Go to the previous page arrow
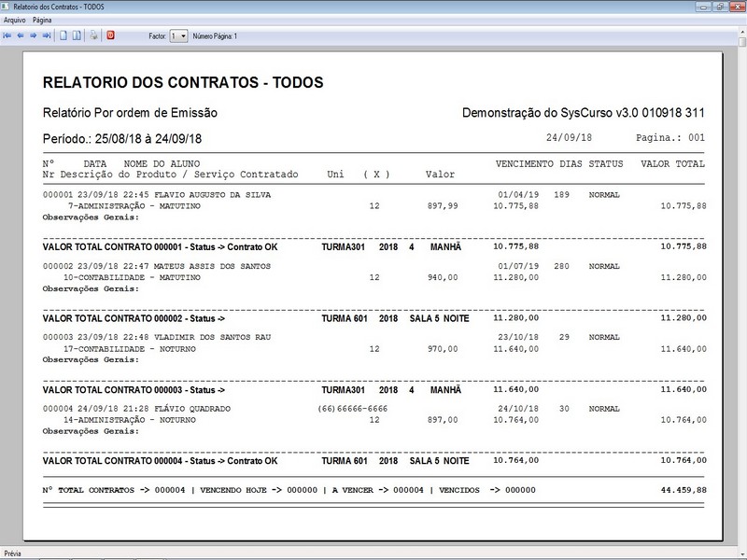The width and height of the screenshot is (747, 560). 21,35
